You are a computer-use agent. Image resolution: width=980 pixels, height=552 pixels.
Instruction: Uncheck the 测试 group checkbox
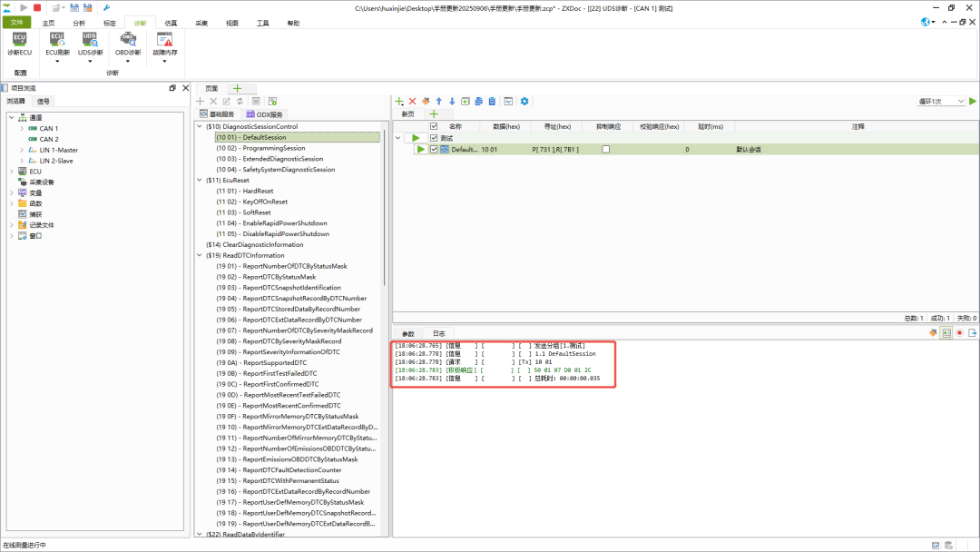[433, 138]
